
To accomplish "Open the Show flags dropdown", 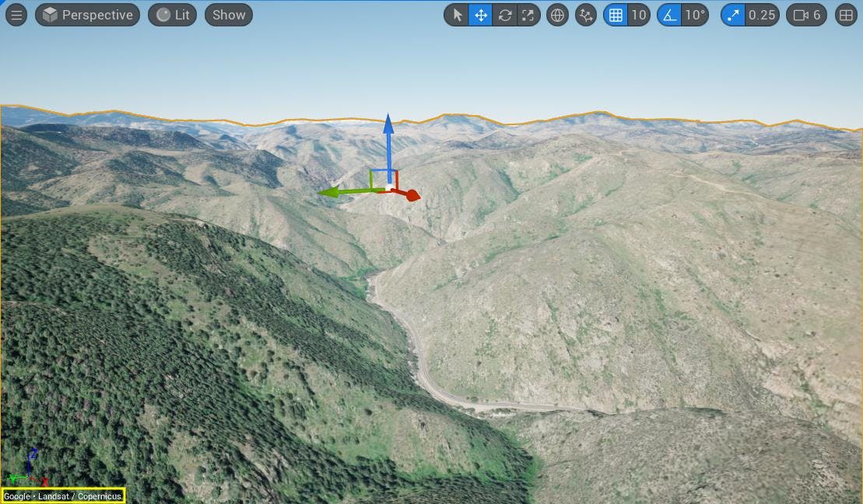I will click(228, 14).
